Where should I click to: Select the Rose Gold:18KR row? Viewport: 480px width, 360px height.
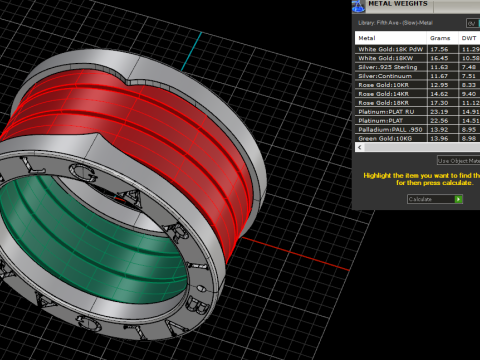tap(417, 103)
